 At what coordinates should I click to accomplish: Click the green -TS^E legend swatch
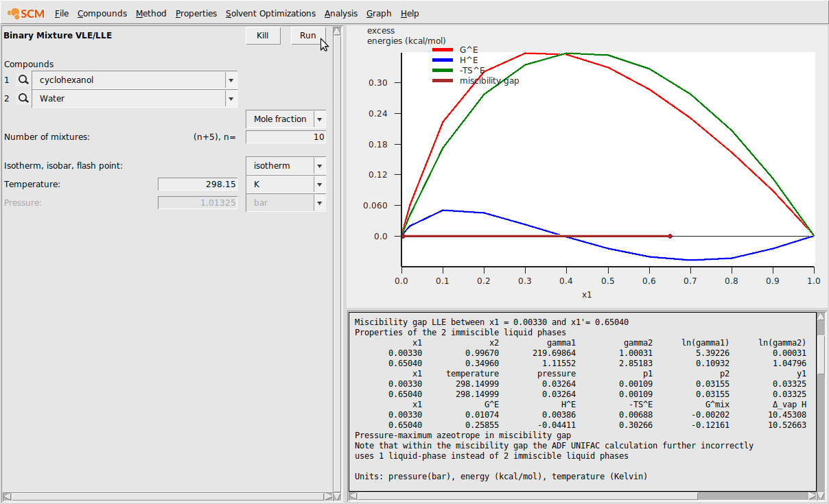[x=442, y=70]
